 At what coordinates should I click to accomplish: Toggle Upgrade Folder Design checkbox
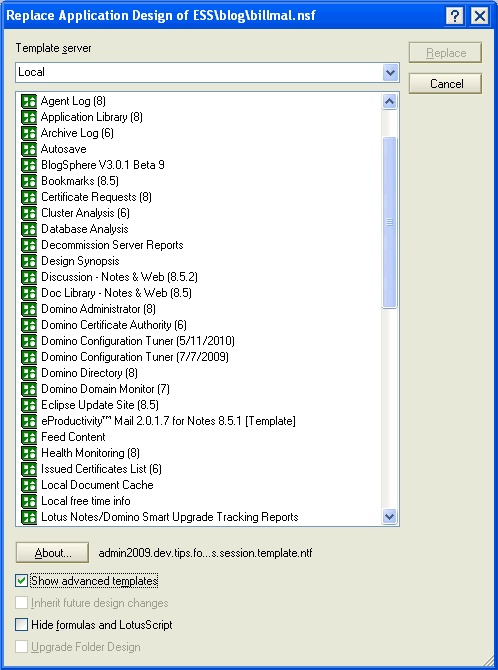[21, 647]
